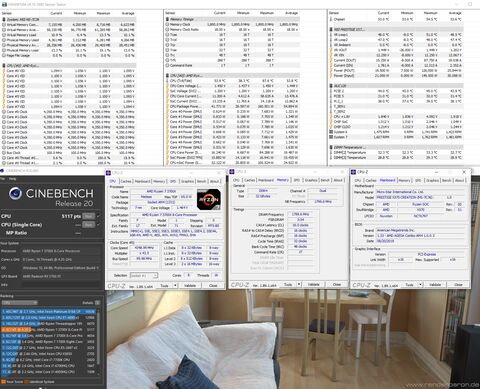Click the Cinebench title bar app icon
This screenshot has width=480, height=389.
coord(2,171)
